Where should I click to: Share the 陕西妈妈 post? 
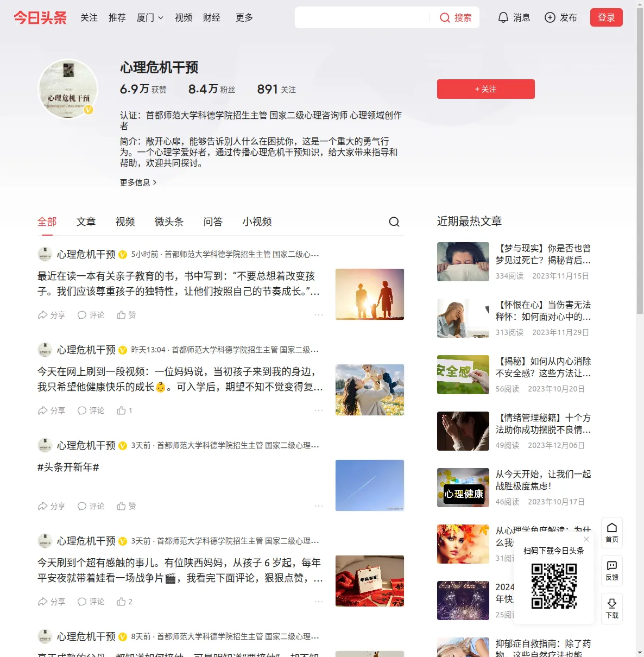pos(52,602)
